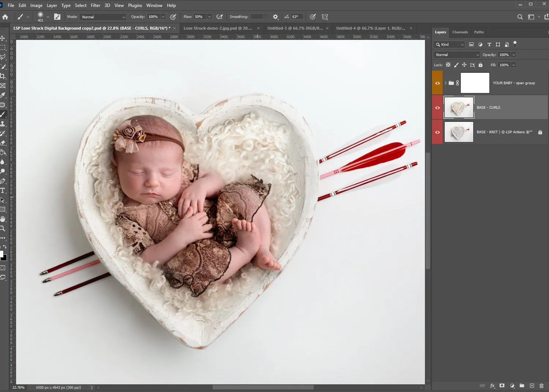This screenshot has width=549, height=392.
Task: Open the Filter menu
Action: 96,5
